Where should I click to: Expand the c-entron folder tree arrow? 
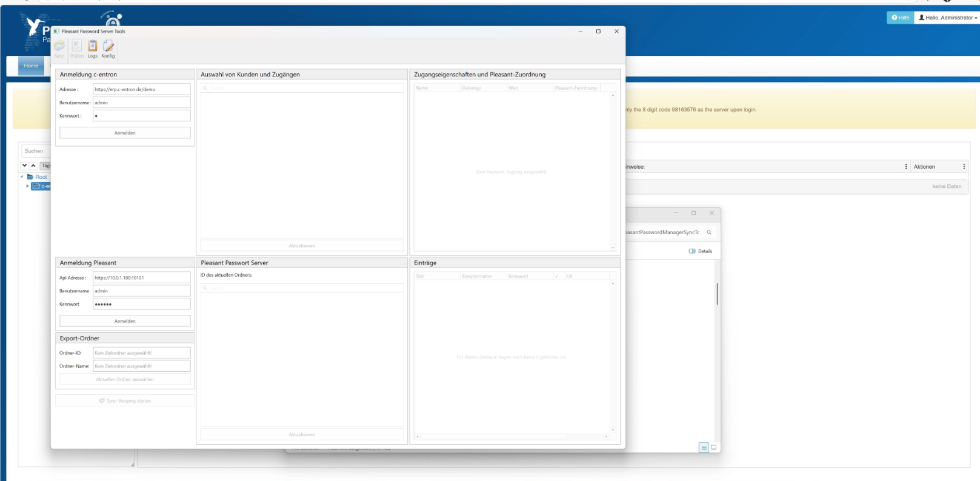tap(27, 186)
